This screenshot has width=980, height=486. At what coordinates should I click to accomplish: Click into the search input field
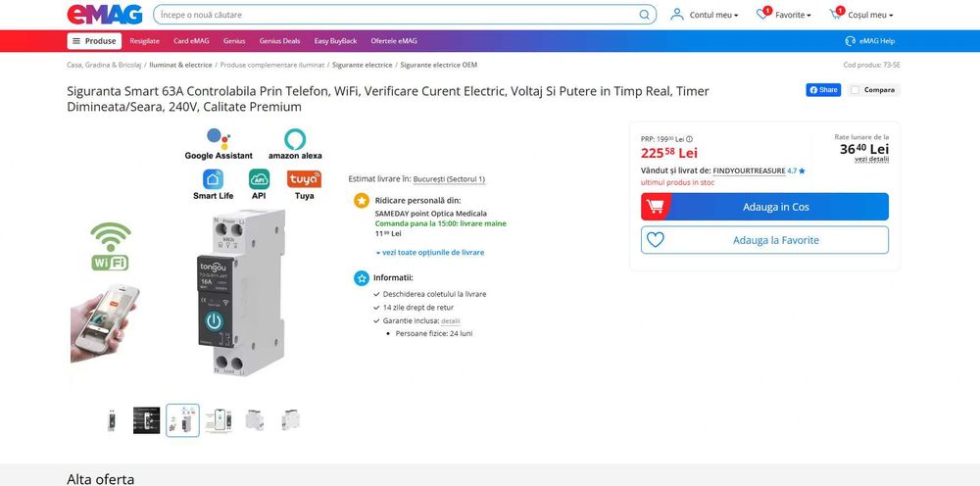pyautogui.click(x=392, y=15)
